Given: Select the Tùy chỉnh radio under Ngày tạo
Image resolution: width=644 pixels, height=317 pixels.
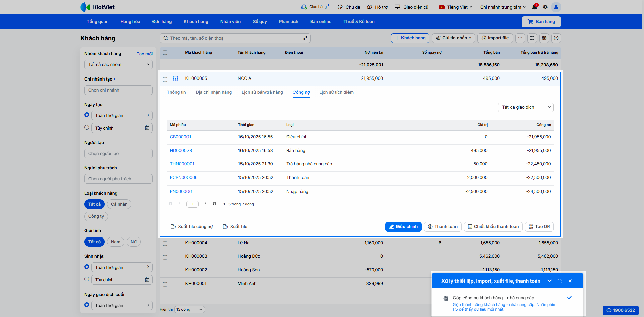Looking at the screenshot, I should (x=87, y=128).
